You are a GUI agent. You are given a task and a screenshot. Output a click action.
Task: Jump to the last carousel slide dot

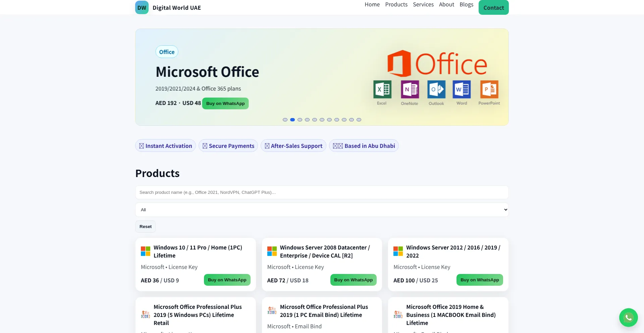tap(359, 120)
